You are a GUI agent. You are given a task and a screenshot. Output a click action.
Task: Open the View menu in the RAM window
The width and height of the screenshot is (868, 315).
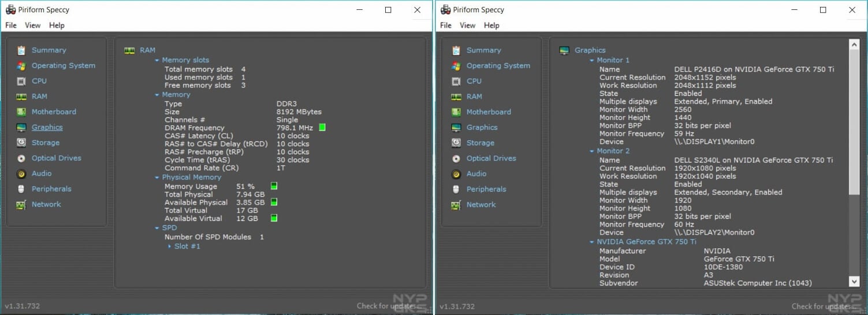[33, 25]
